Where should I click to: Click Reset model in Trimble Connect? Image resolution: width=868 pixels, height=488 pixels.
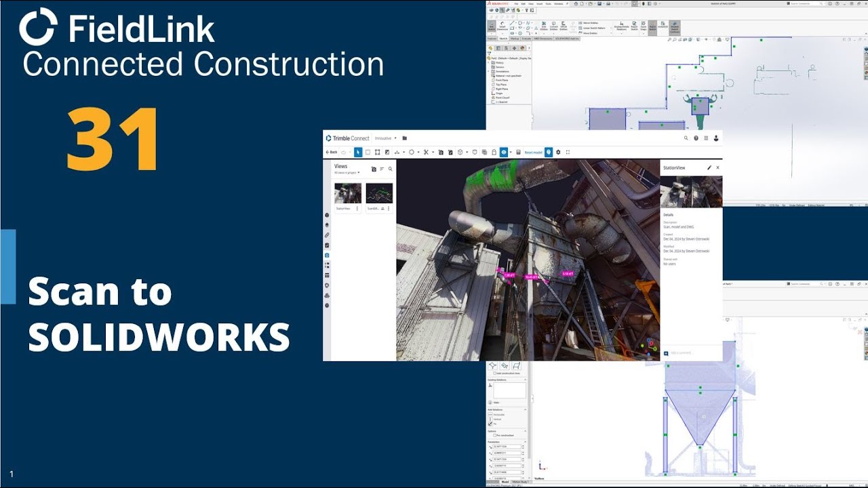[534, 152]
